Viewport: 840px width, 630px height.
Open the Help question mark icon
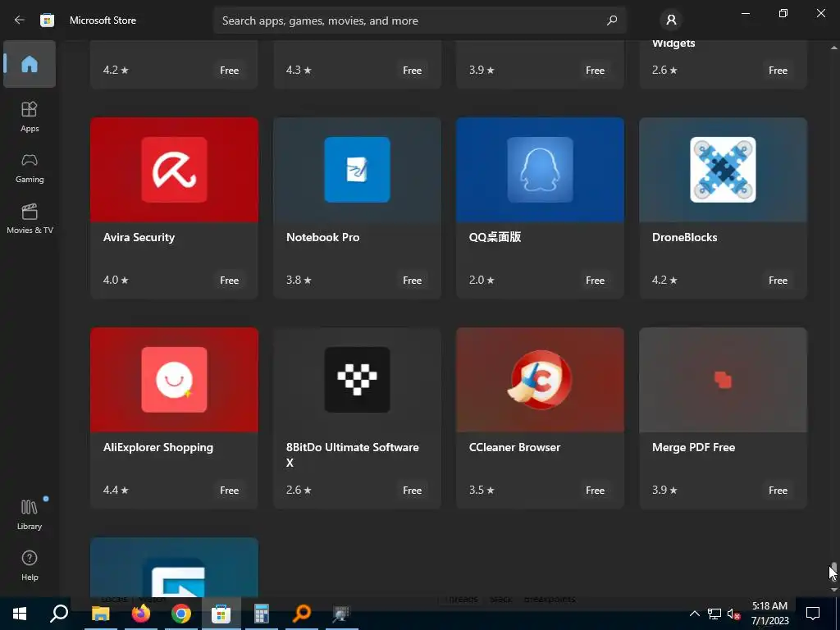30,558
